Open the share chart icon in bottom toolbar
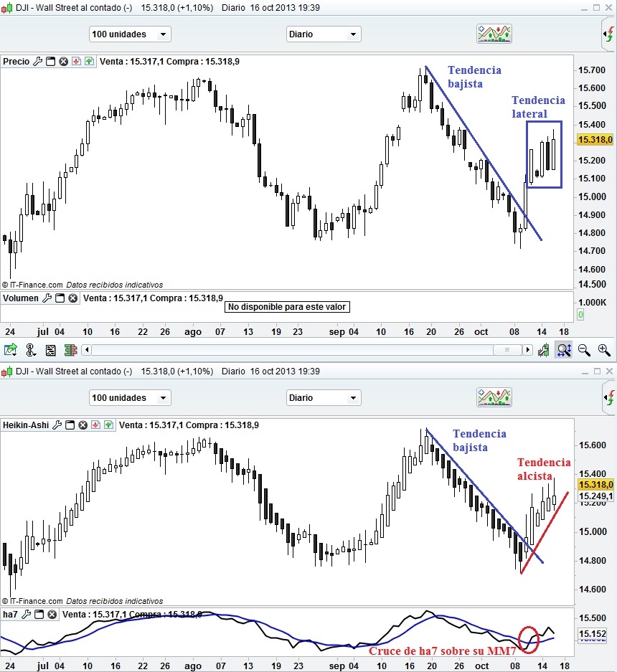617x672 pixels. tap(10, 350)
